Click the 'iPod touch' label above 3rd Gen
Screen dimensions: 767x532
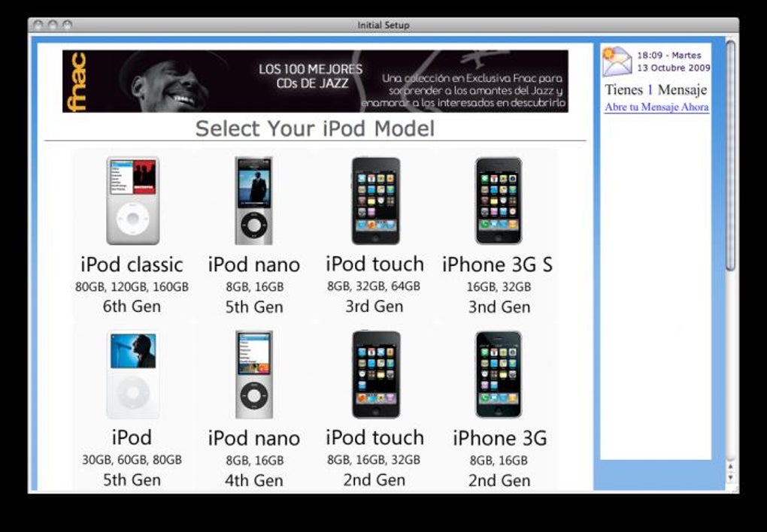(x=374, y=264)
